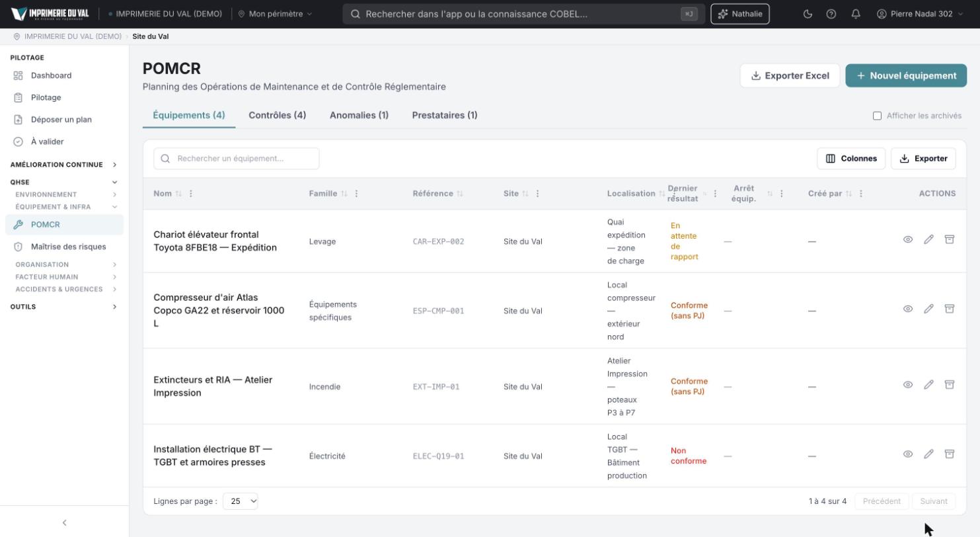
Task: Toggle dark mode moon icon
Action: [x=808, y=14]
